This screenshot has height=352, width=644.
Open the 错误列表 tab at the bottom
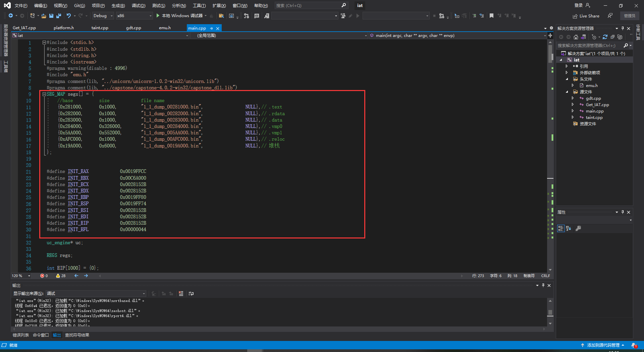tap(21, 335)
